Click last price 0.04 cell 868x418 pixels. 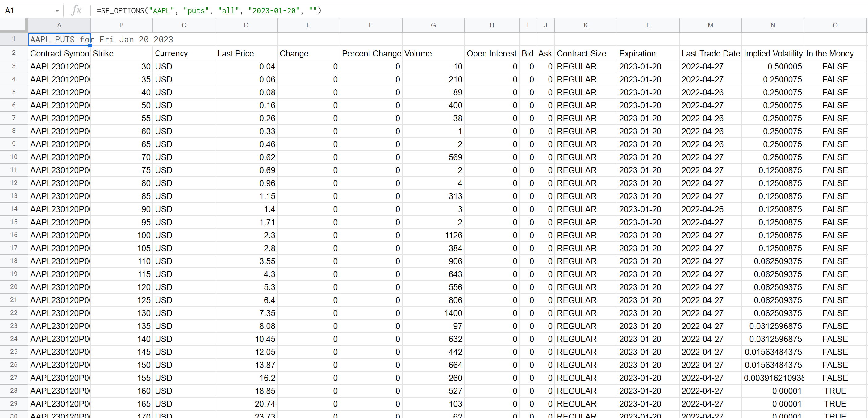246,66
